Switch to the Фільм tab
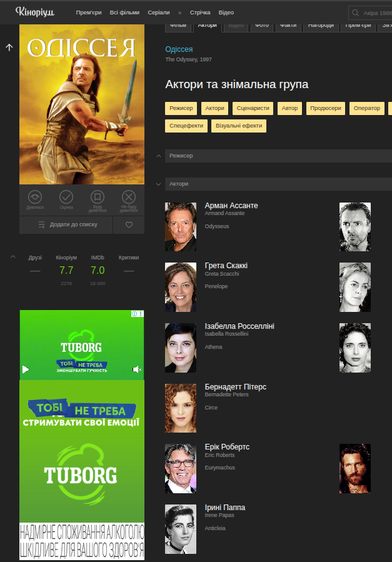The image size is (392, 562). tap(178, 28)
